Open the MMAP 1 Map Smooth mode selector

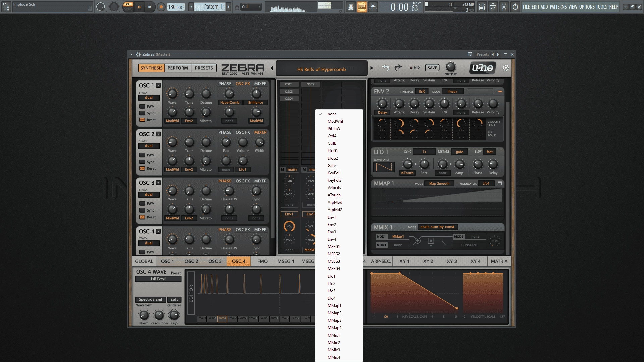(x=439, y=184)
